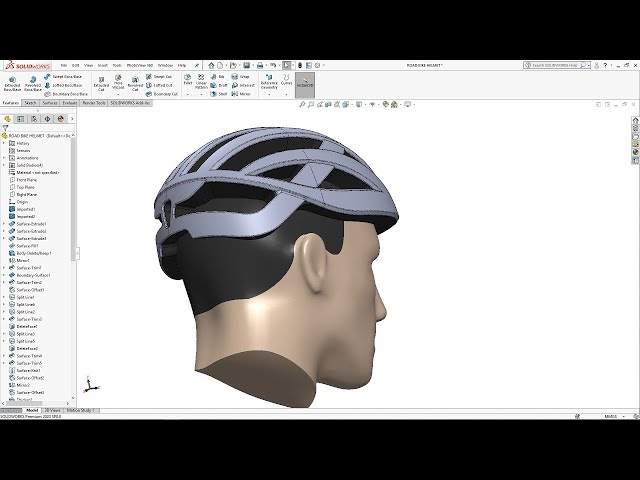Choose the Swept Cut command
The image size is (640, 480).
pos(159,77)
